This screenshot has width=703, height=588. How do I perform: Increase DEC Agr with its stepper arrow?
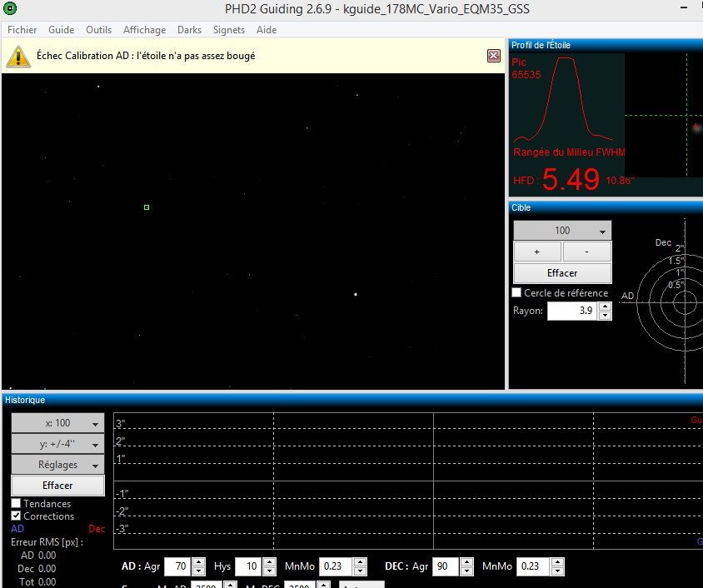click(466, 562)
